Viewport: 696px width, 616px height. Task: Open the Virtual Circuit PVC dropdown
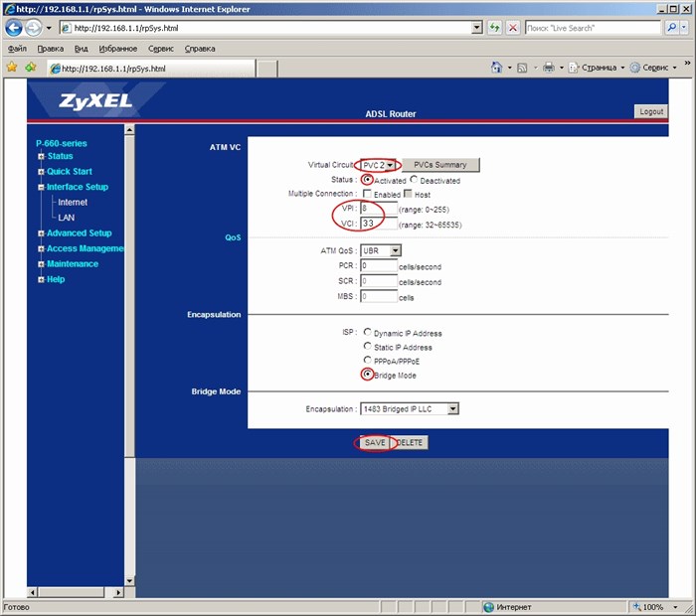378,165
